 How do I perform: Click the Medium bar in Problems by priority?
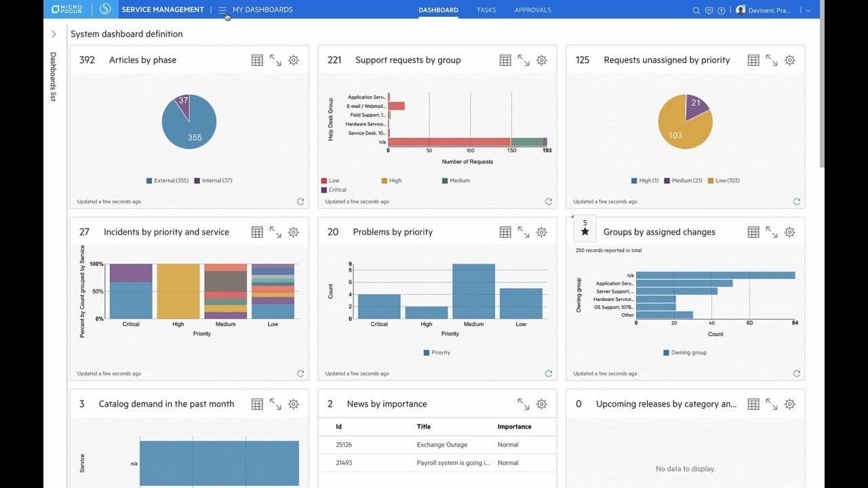click(473, 291)
